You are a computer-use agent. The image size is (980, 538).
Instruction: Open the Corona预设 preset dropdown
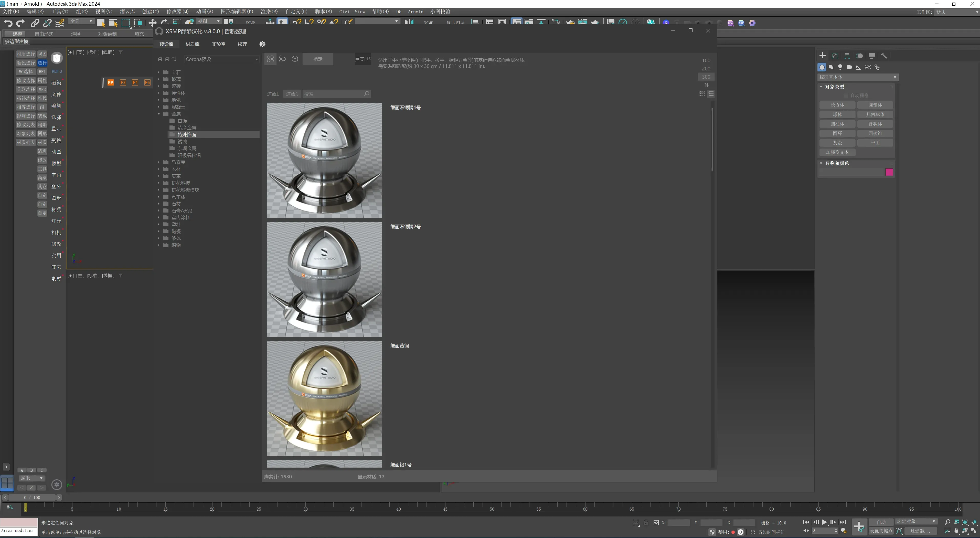pos(221,59)
